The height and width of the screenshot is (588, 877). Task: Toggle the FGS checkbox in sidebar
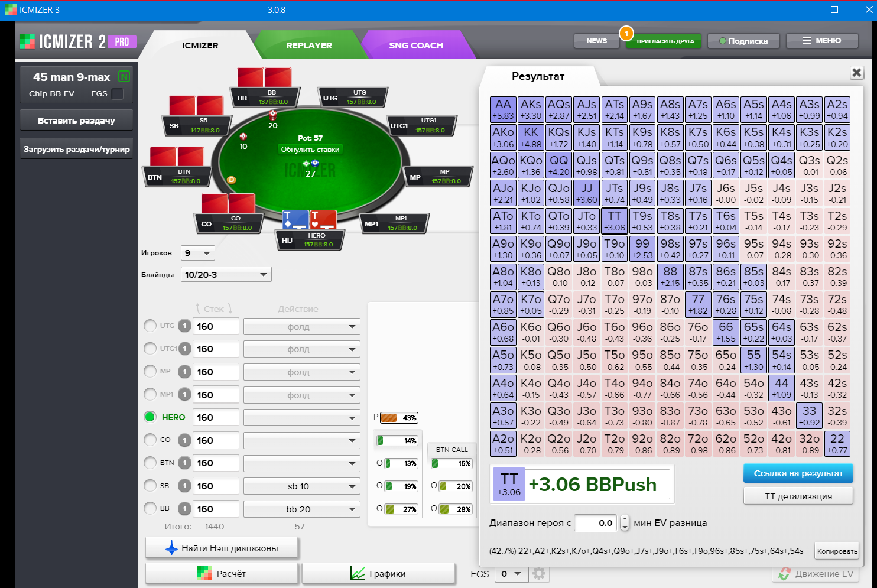point(117,93)
